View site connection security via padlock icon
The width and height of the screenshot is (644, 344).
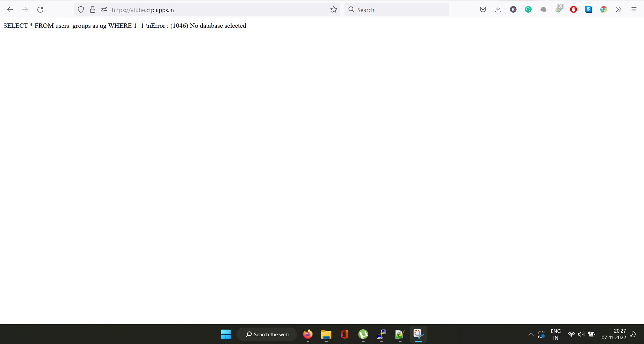(x=93, y=9)
